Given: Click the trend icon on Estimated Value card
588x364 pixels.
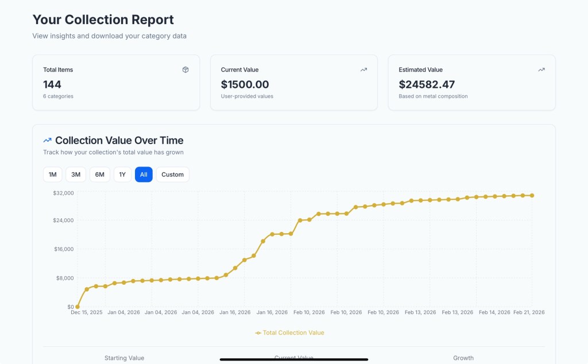Looking at the screenshot, I should (541, 69).
